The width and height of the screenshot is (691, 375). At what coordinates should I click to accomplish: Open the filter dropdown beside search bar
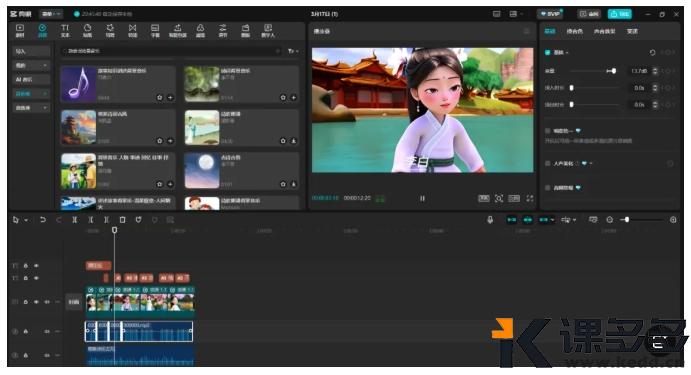(293, 51)
